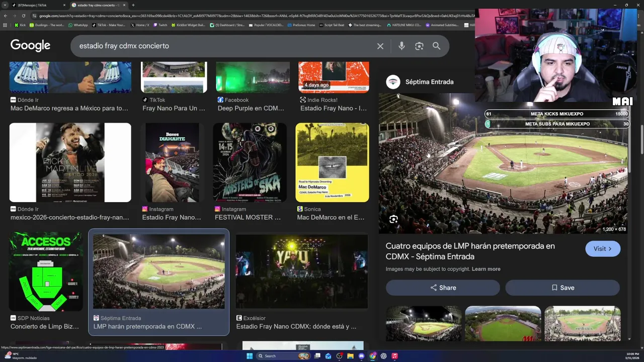Open the Séptima Entrada source logo
Image resolution: width=644 pixels, height=362 pixels.
393,82
